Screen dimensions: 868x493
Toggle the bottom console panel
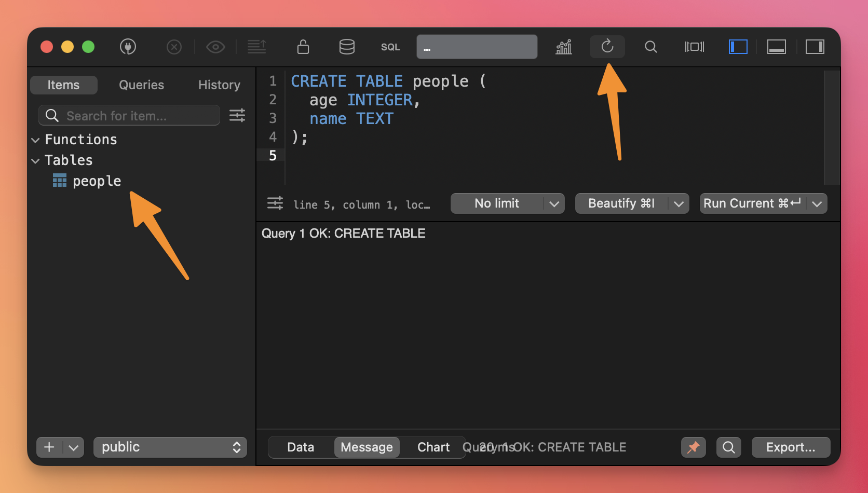[776, 47]
